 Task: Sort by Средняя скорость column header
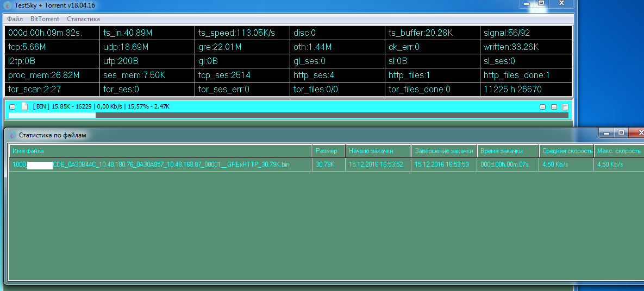566,151
